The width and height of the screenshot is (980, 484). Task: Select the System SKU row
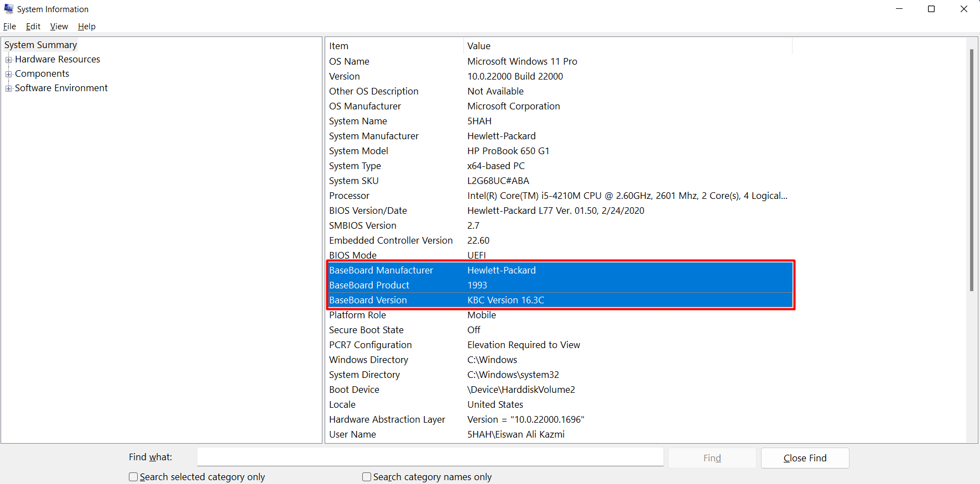(560, 181)
